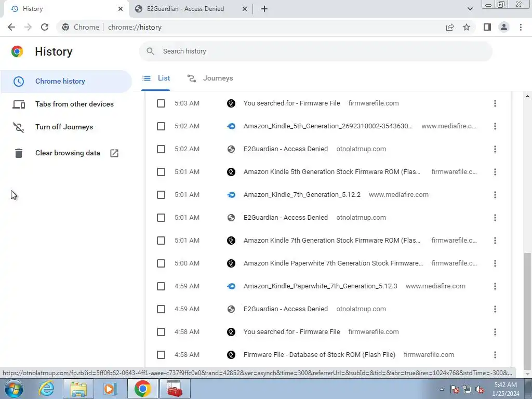Click the Chrome logo beside History heading
The image size is (532, 399).
(17, 51)
